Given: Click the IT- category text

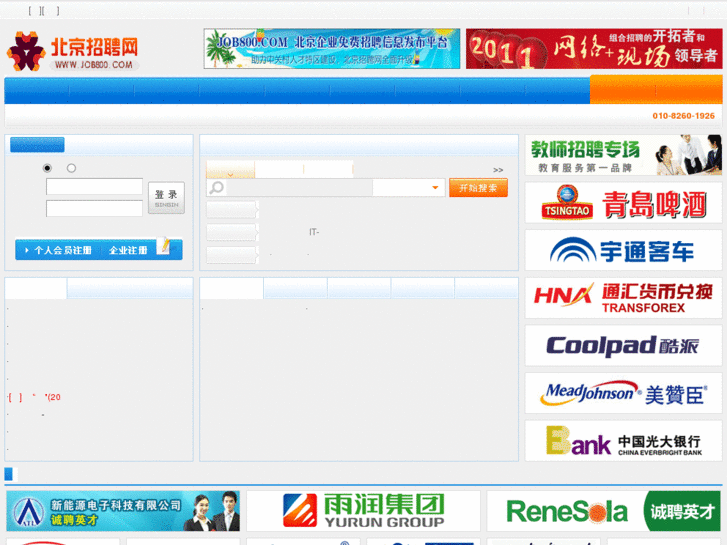Looking at the screenshot, I should pos(314,232).
